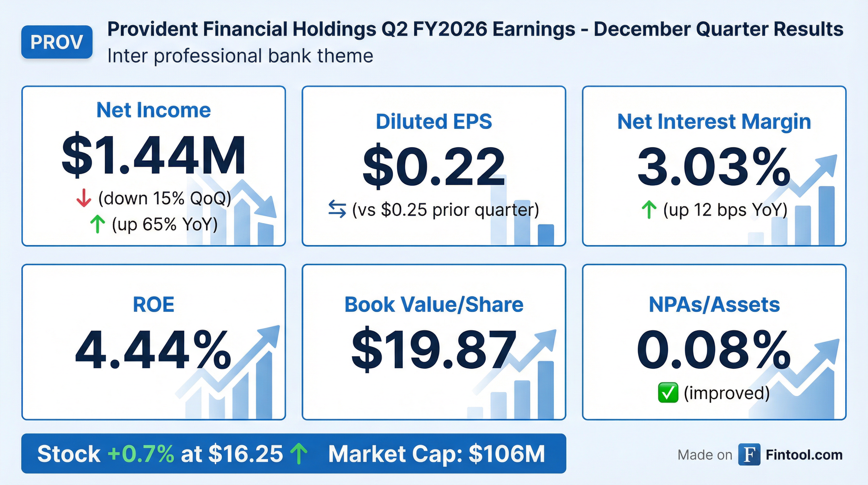
Task: Click the Provident Financial Holdings headline
Action: [x=475, y=29]
